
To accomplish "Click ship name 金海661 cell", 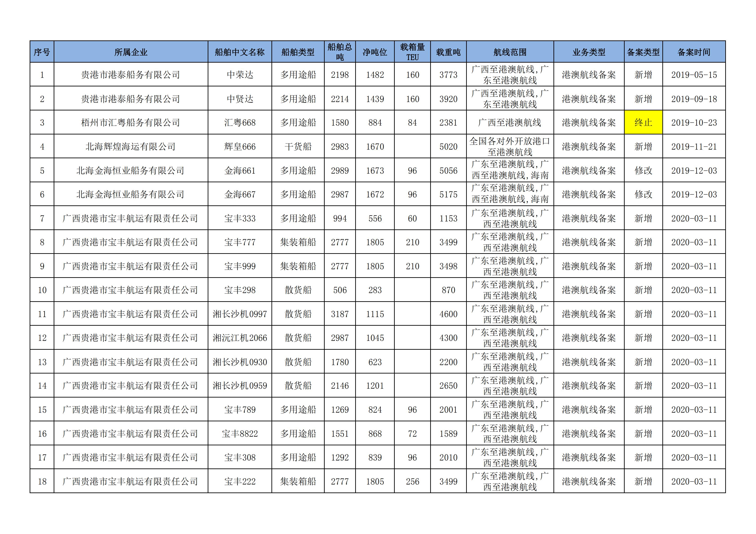I will [x=240, y=171].
